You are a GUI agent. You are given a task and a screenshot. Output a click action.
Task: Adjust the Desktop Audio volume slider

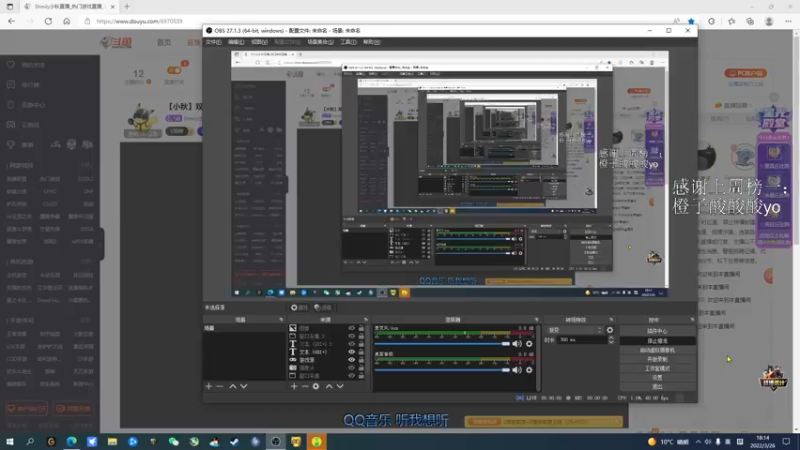442,370
